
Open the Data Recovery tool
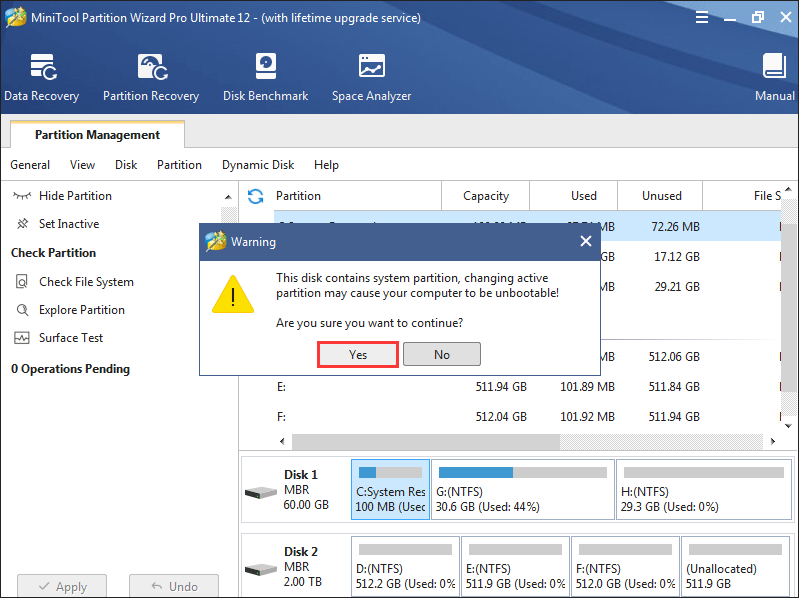42,77
